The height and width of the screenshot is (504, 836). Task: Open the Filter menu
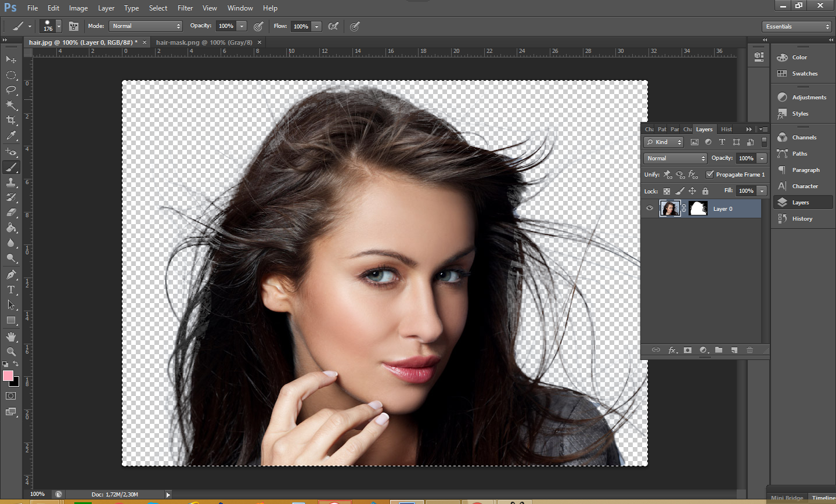(x=185, y=8)
